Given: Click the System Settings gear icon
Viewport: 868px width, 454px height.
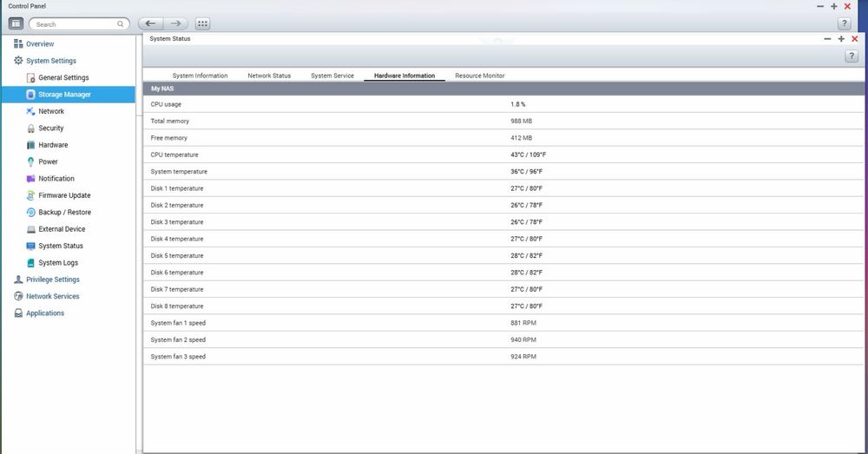Looking at the screenshot, I should tap(18, 61).
